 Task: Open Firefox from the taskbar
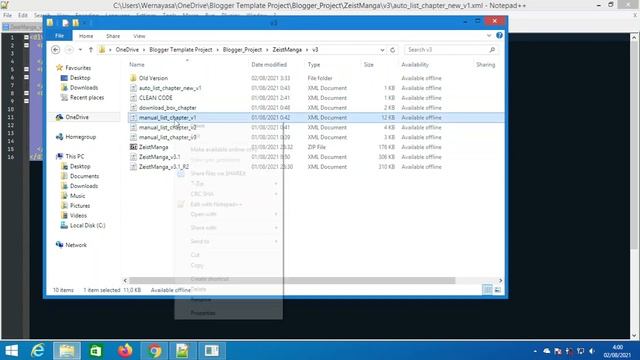click(x=125, y=351)
